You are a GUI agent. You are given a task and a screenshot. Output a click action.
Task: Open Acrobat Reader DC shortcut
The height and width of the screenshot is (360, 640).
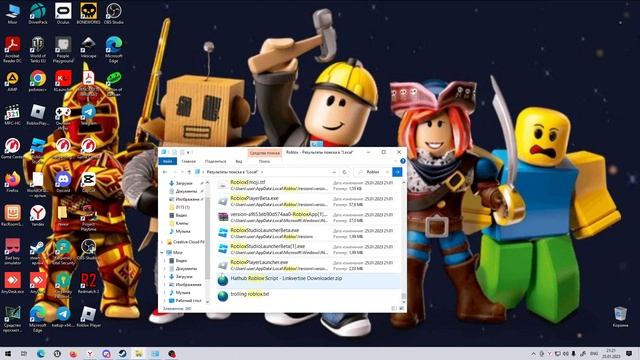tap(12, 49)
